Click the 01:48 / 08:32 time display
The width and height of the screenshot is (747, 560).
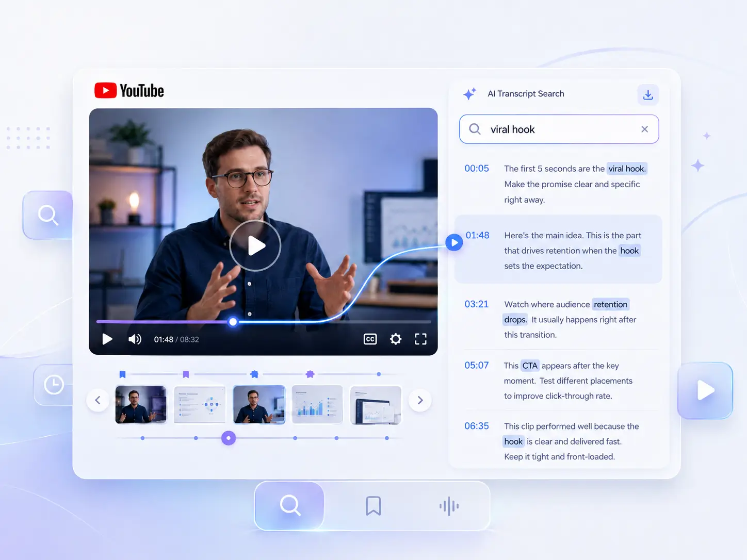click(x=176, y=339)
